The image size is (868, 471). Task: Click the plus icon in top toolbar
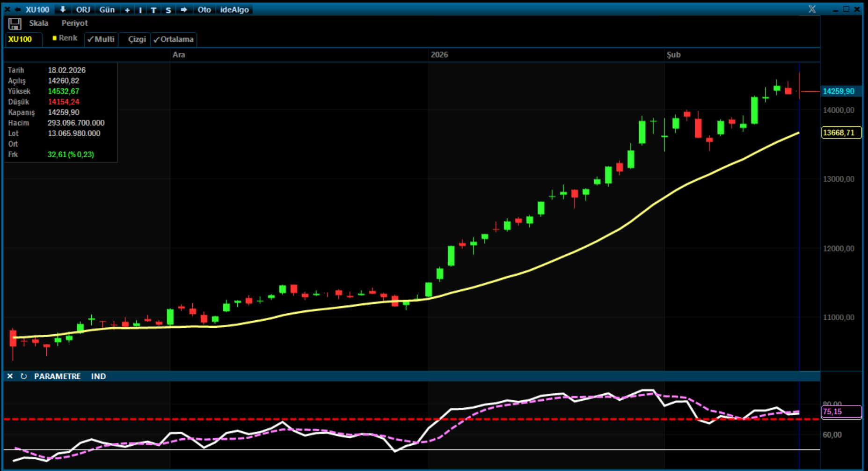127,10
